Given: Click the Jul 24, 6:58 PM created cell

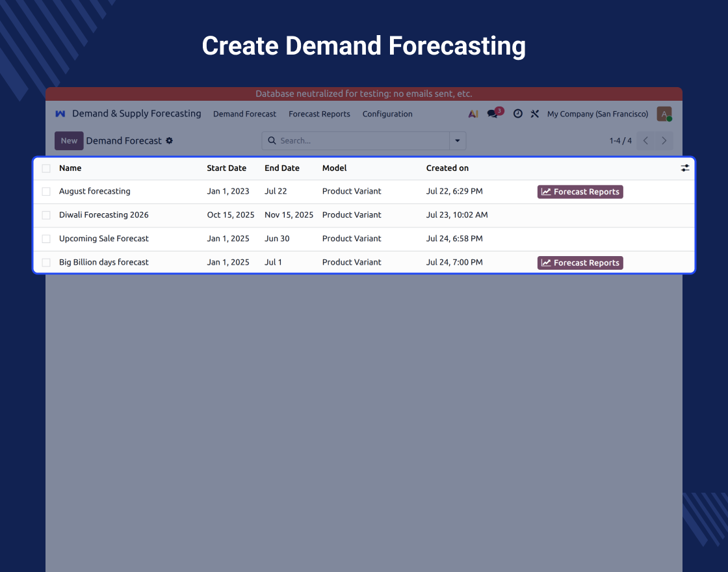Looking at the screenshot, I should pos(454,239).
